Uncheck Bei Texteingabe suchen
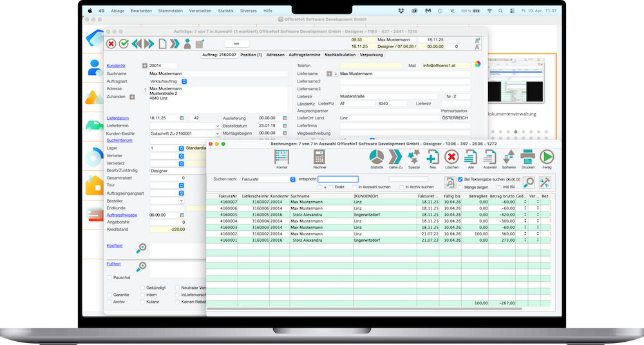Viewport: 644px width, 345px height. click(x=460, y=179)
